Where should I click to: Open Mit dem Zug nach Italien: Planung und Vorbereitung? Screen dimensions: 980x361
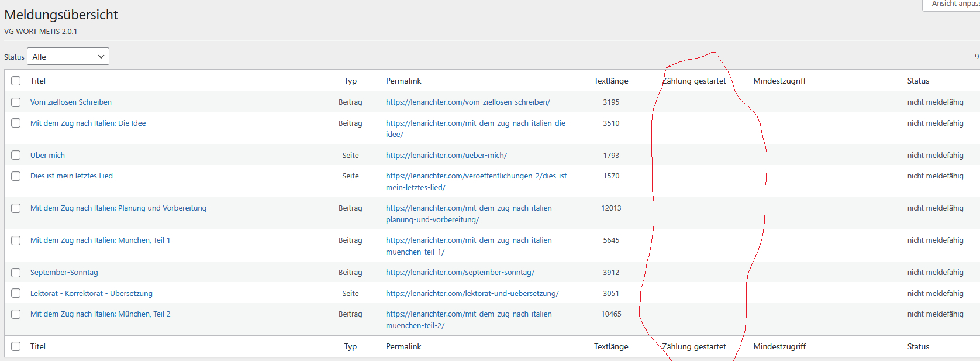118,208
